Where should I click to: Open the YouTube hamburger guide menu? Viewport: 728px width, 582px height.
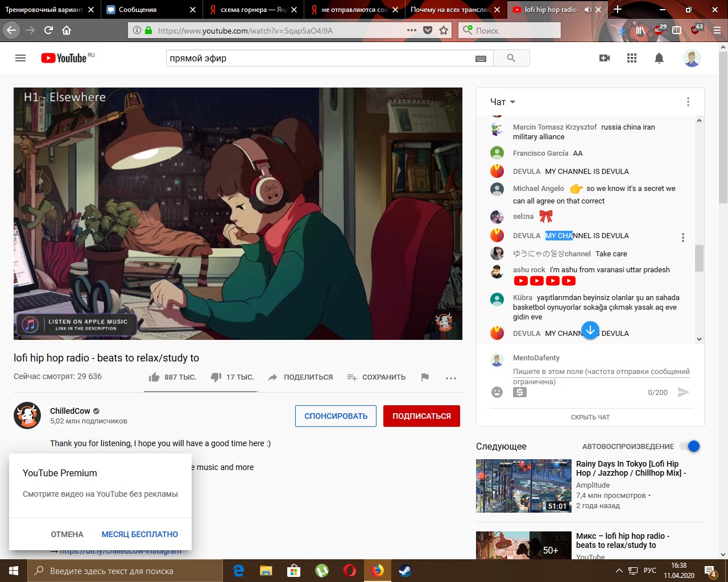(x=20, y=58)
